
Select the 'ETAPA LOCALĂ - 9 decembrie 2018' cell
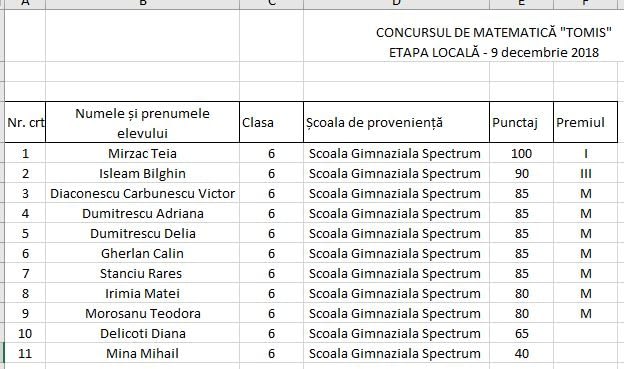click(x=493, y=52)
